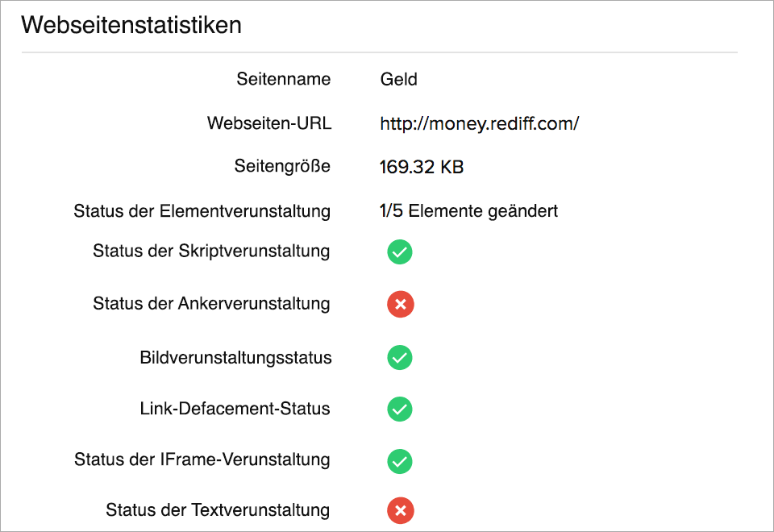Click the page size value 169.32 KB
Image resolution: width=774 pixels, height=532 pixels.
tap(421, 168)
